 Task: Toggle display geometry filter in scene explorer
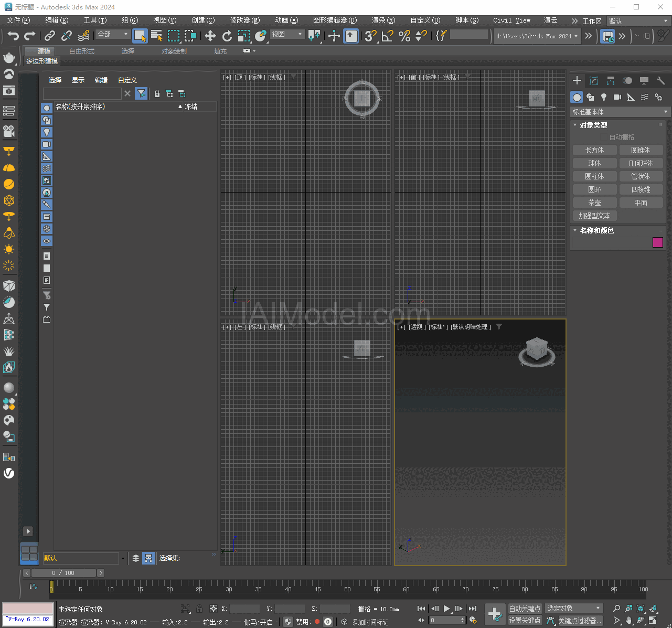pos(47,108)
